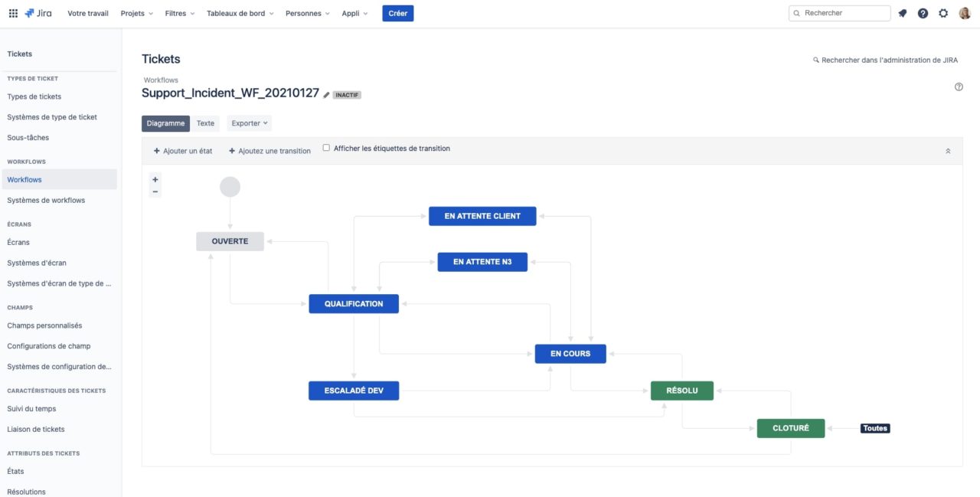The height and width of the screenshot is (497, 980).
Task: Open the notifications bell icon
Action: coord(903,13)
